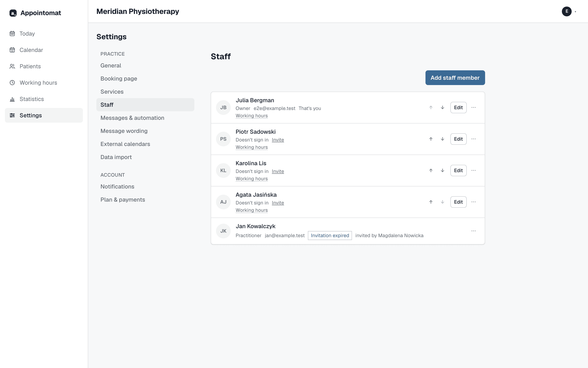Image resolution: width=588 pixels, height=368 pixels.
Task: Invite Piotr Sadowski to sign in
Action: 278,140
